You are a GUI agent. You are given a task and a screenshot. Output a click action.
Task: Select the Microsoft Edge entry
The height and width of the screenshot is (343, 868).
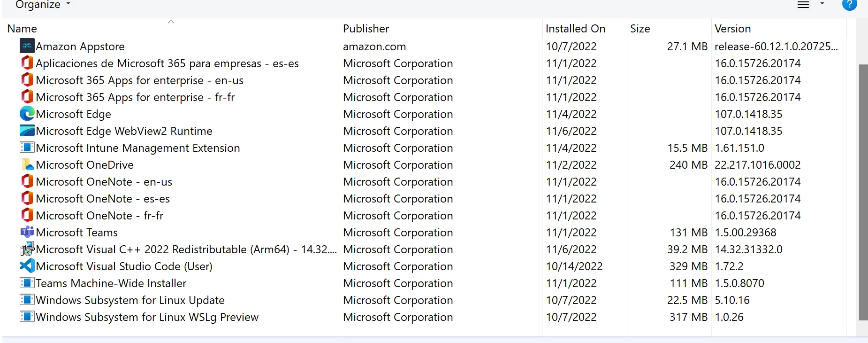73,114
